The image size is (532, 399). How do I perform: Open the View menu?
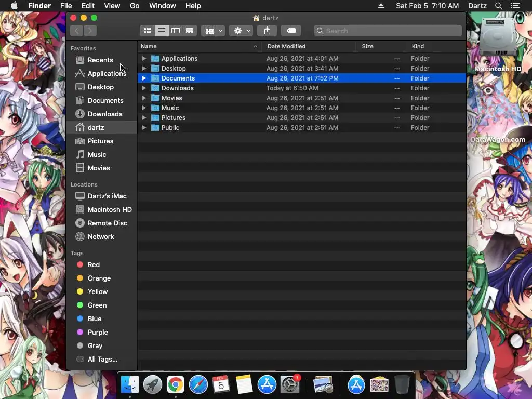[112, 6]
